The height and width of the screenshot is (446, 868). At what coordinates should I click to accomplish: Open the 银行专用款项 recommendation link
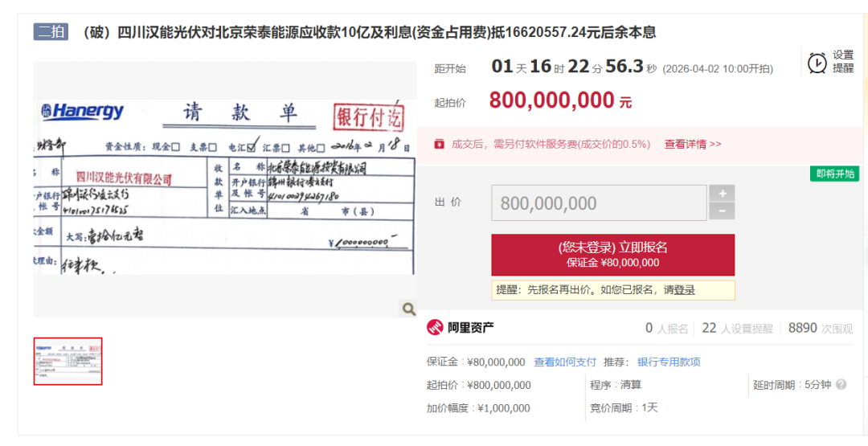669,362
